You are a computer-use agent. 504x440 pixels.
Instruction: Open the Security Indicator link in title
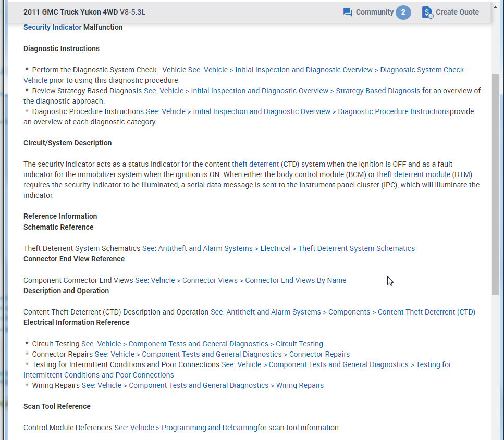(x=53, y=27)
